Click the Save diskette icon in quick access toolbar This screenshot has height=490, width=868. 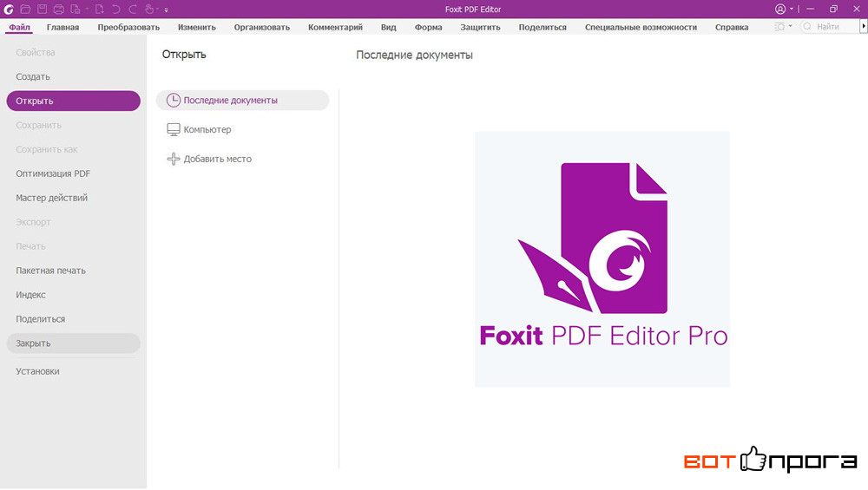(x=42, y=10)
